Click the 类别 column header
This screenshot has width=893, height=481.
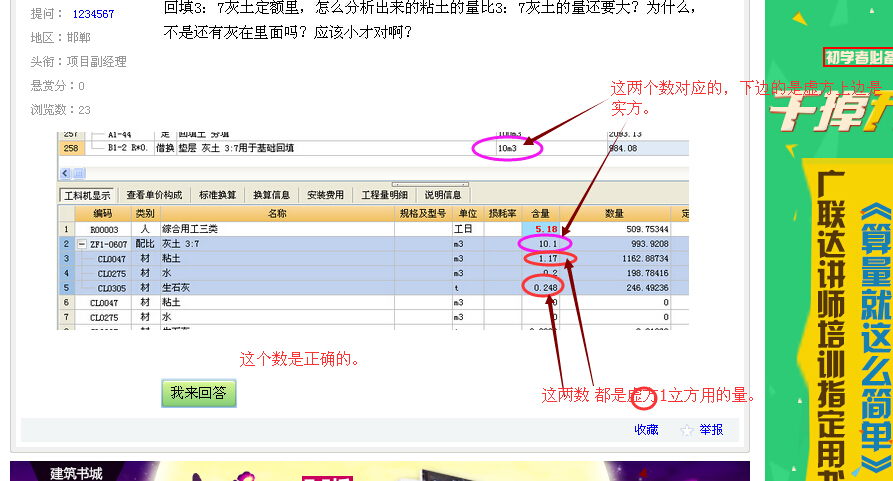click(145, 213)
